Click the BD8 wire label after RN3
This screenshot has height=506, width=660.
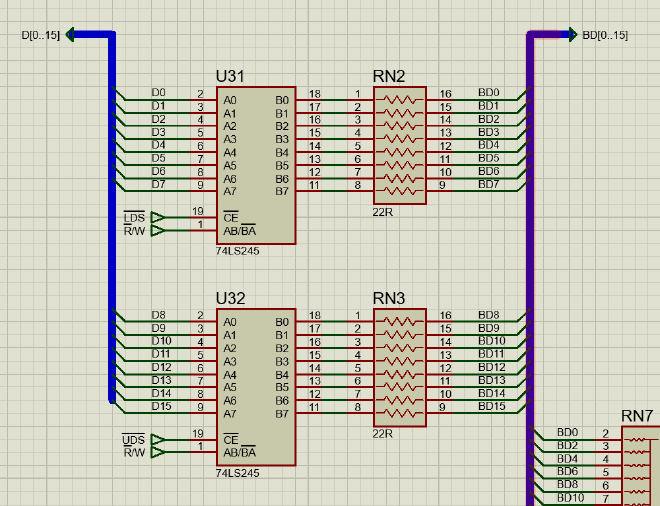pos(488,315)
